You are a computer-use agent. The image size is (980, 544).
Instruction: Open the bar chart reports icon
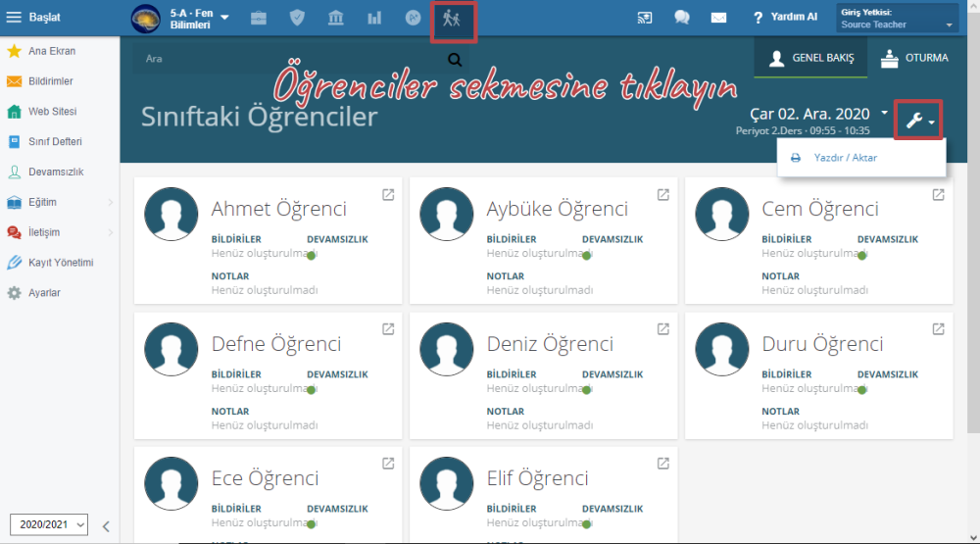[374, 18]
